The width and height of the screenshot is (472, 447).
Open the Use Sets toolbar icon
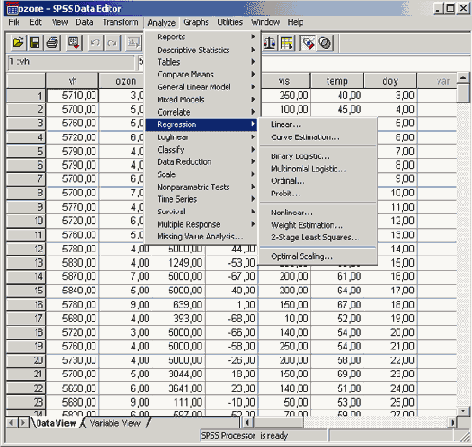tap(325, 43)
